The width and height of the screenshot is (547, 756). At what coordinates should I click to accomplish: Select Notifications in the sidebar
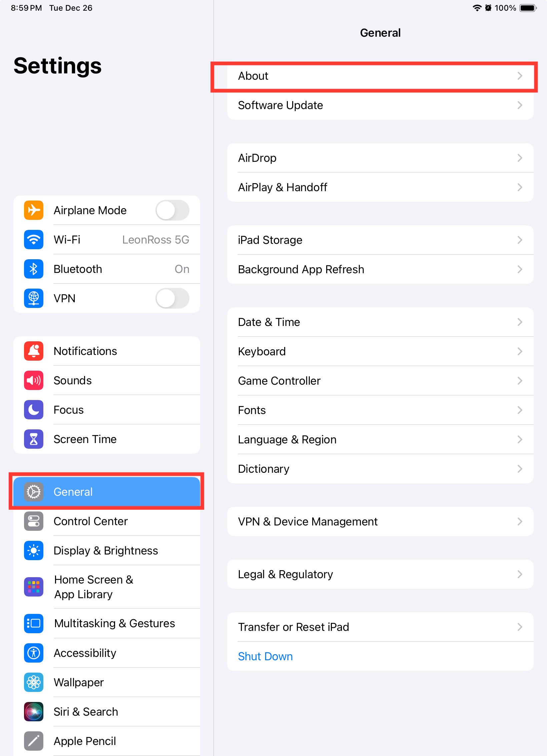(107, 351)
